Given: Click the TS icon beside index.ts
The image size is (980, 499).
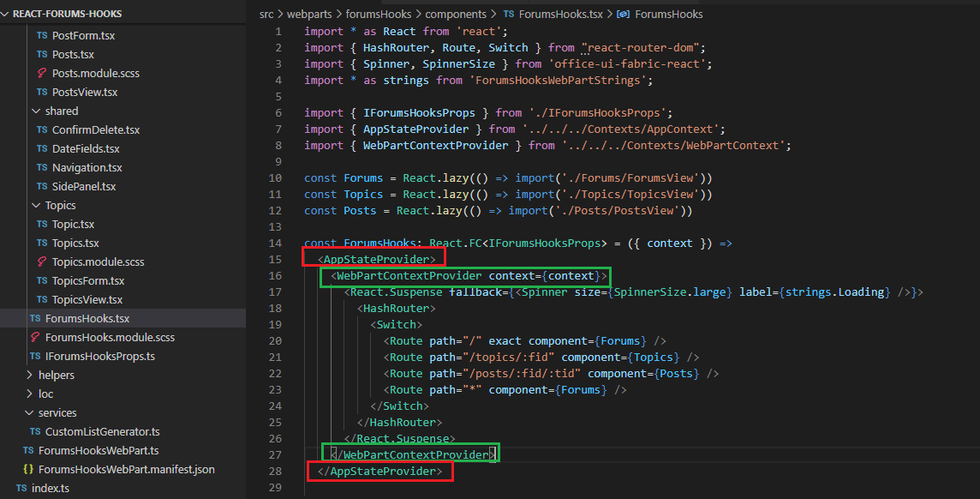Looking at the screenshot, I should tap(21, 489).
